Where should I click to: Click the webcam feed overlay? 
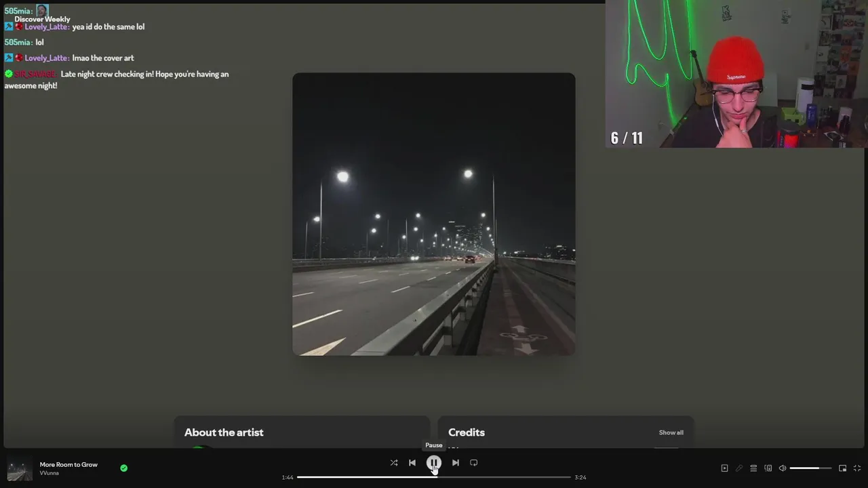pos(736,74)
